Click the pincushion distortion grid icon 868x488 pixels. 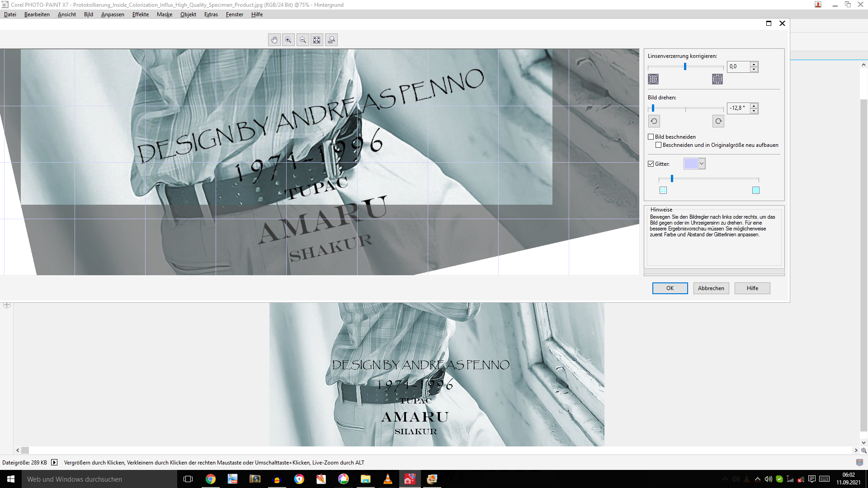[x=717, y=79]
